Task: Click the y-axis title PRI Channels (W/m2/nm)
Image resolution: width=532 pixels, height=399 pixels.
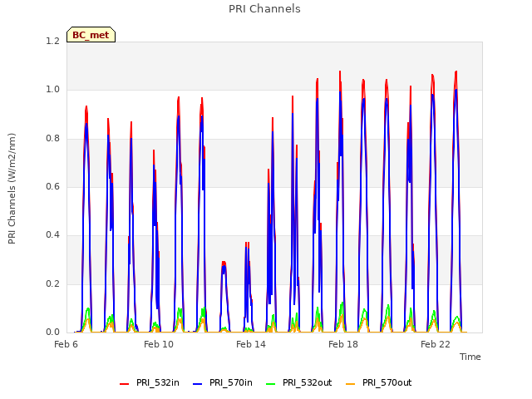Action: [12, 189]
